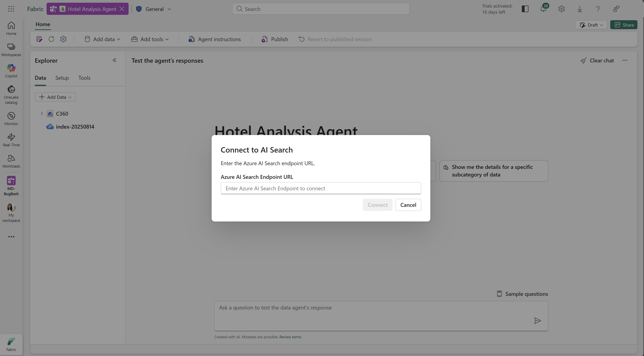Click the Connect button in dialog

click(x=378, y=205)
